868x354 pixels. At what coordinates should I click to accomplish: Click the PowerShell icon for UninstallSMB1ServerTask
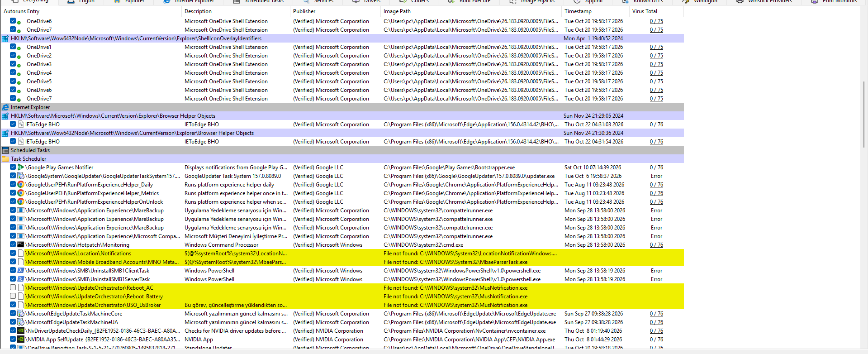pos(21,279)
